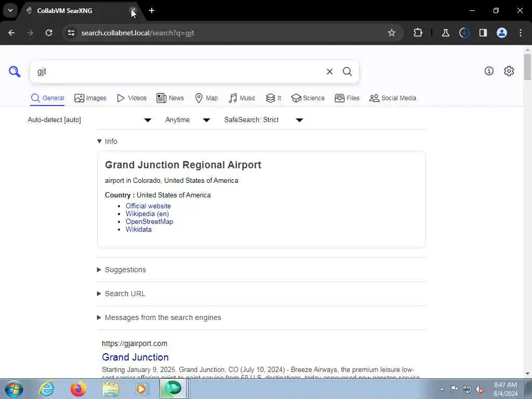Open the Wikipedia (en) link
This screenshot has width=532, height=399.
[147, 214]
